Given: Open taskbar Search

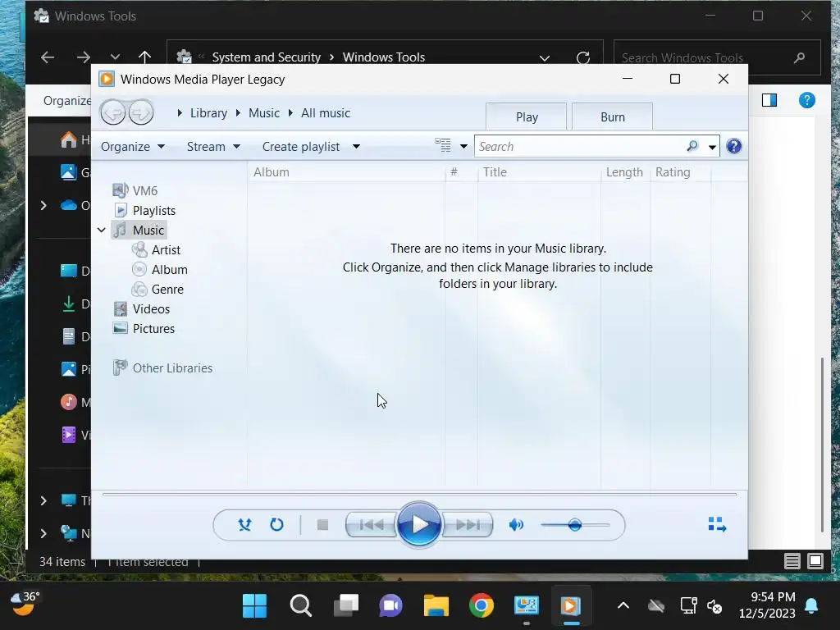Looking at the screenshot, I should click(x=300, y=606).
